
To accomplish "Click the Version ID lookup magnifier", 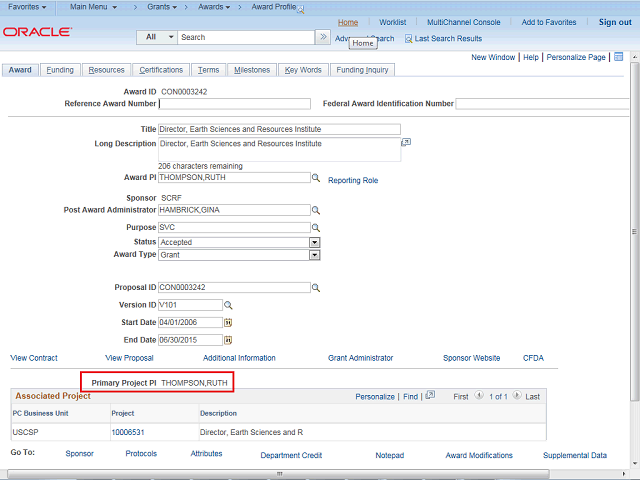I will [228, 305].
